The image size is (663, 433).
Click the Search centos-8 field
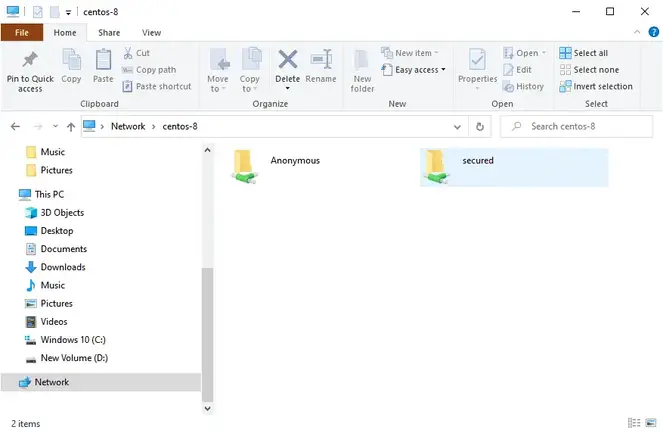[577, 126]
